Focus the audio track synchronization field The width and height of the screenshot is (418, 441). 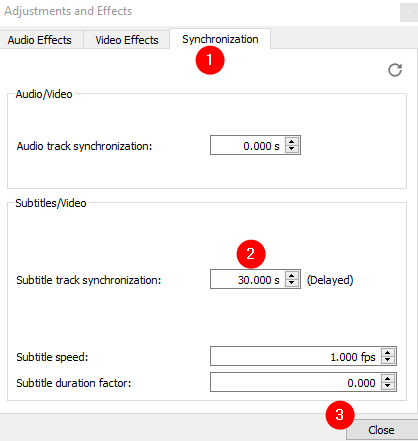(248, 145)
